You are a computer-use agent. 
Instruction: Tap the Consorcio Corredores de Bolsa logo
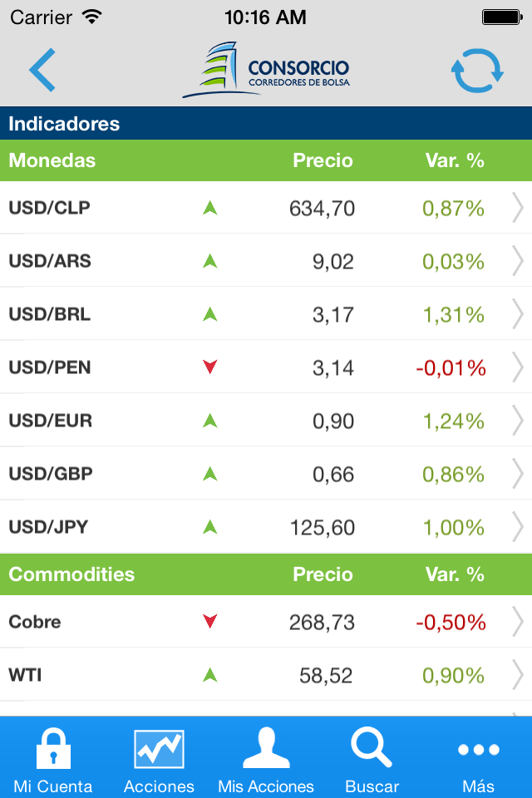tap(266, 70)
